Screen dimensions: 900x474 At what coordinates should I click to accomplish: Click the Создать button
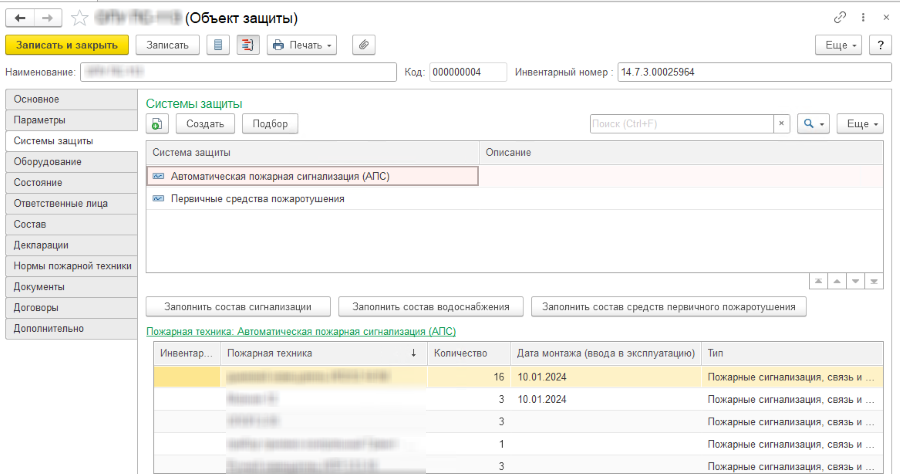click(205, 124)
